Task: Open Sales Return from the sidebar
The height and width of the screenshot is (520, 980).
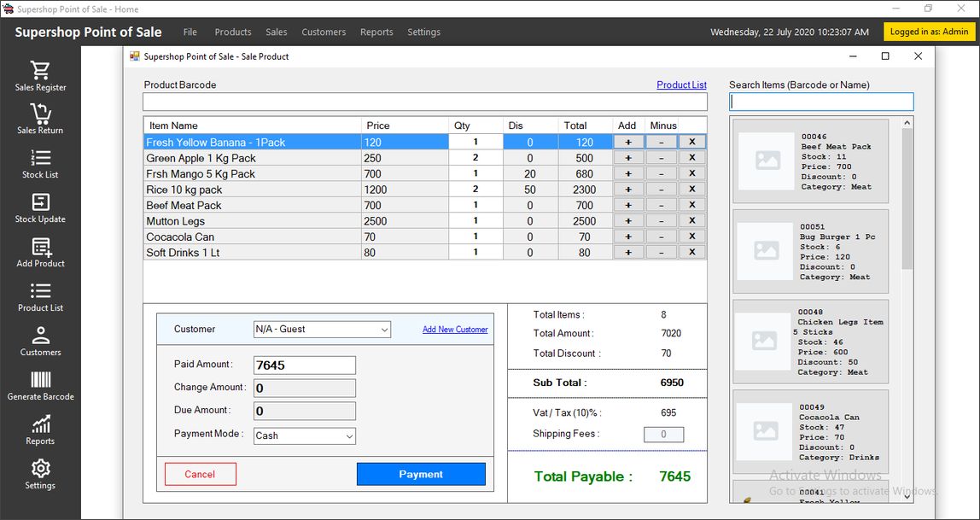Action: [x=40, y=114]
